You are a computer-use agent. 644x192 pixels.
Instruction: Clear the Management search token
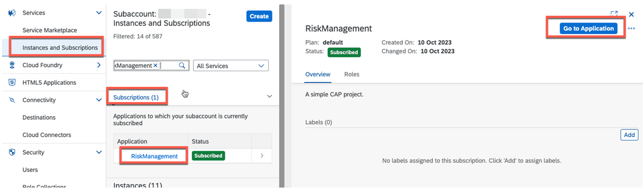[x=155, y=65]
